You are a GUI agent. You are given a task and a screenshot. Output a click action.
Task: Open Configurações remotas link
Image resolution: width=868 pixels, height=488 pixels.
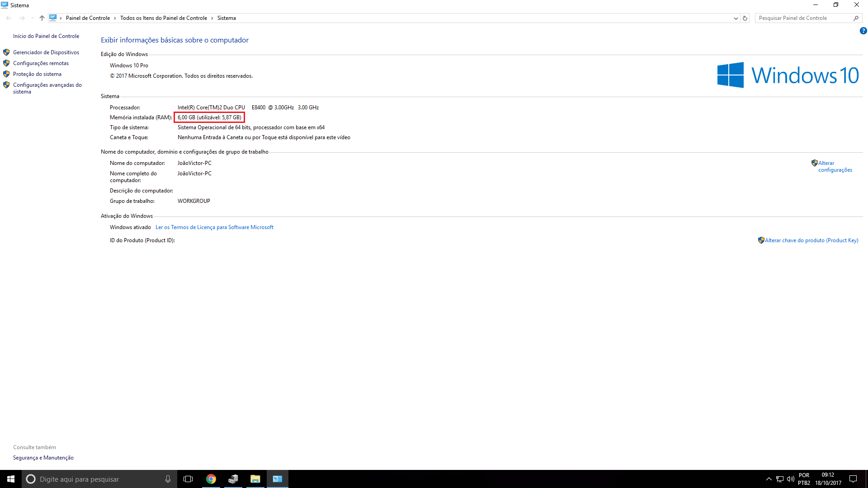tap(41, 63)
